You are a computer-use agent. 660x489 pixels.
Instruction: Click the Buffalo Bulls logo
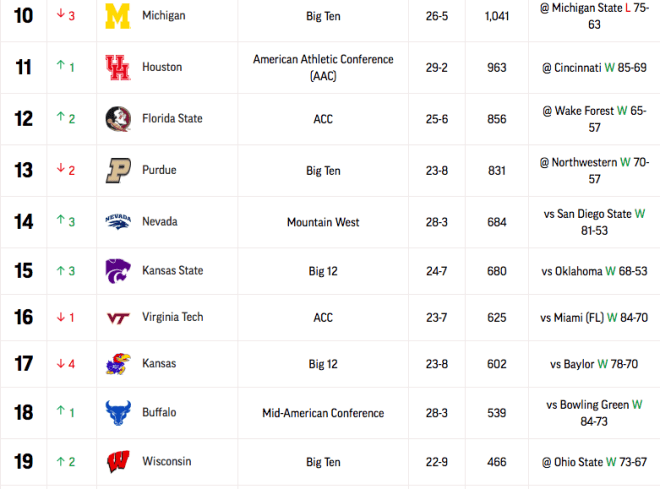coord(118,413)
